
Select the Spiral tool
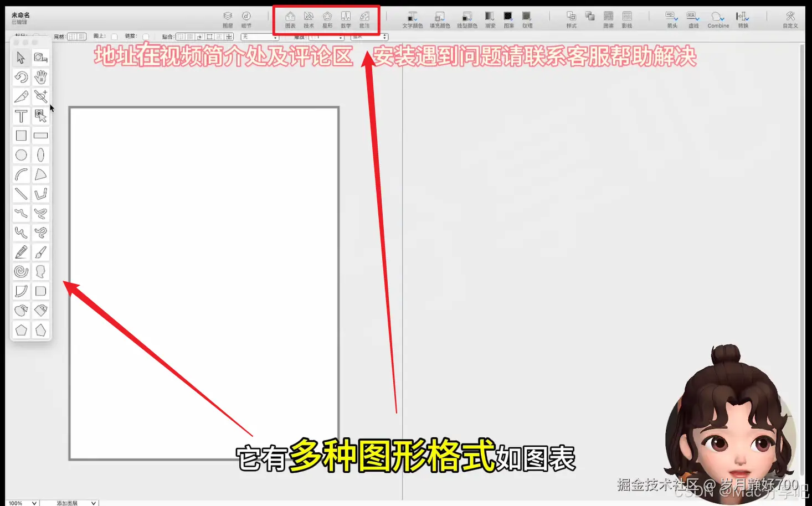click(21, 271)
